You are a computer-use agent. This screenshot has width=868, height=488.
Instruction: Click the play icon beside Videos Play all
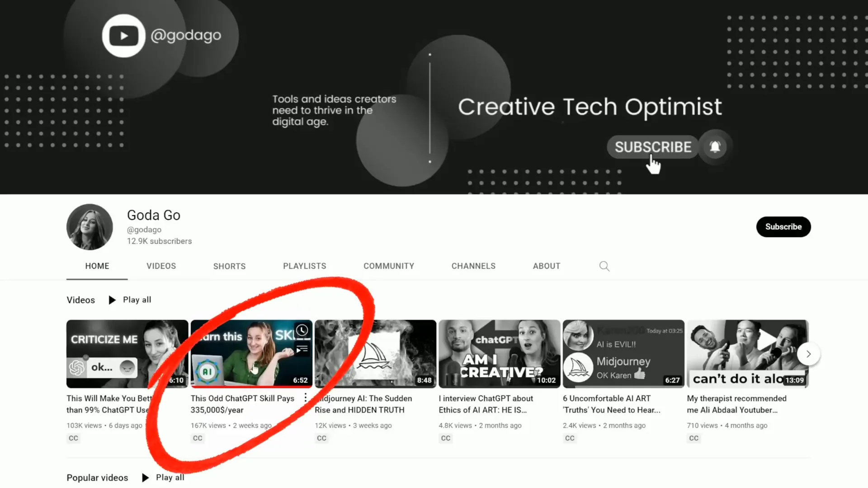(x=112, y=300)
